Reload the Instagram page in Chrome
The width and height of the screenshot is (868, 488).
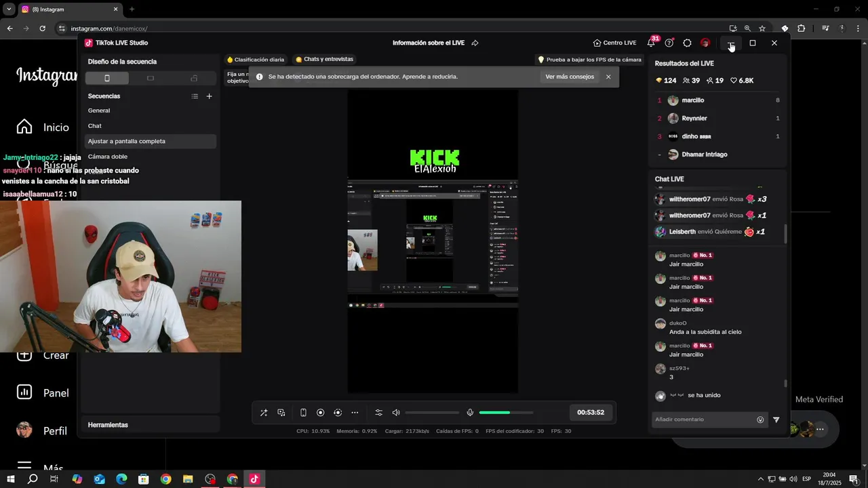(x=42, y=28)
